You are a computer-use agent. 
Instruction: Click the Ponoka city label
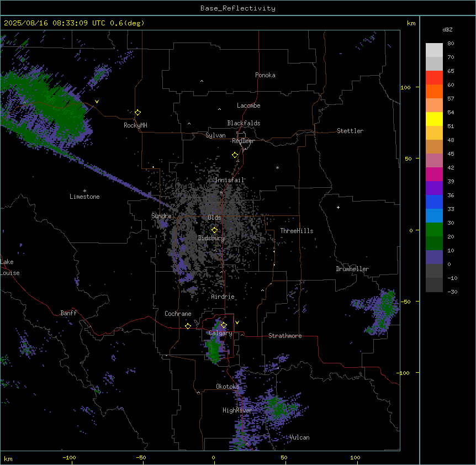point(265,75)
